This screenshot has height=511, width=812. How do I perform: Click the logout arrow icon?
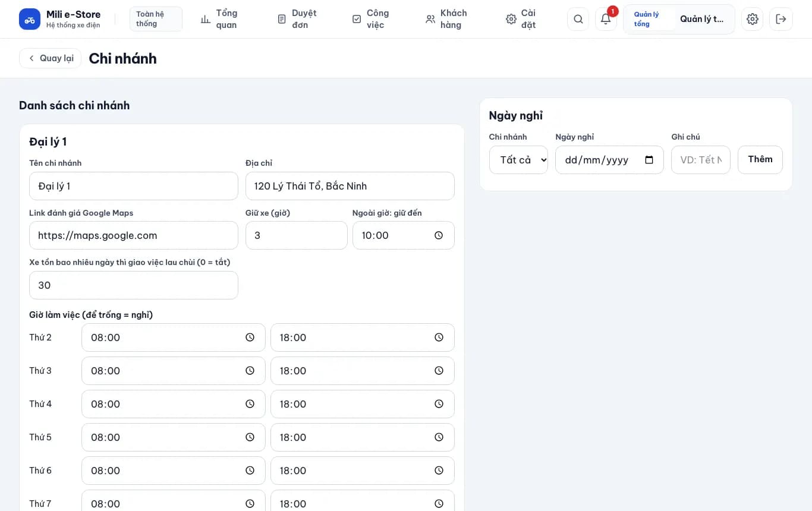tap(781, 19)
